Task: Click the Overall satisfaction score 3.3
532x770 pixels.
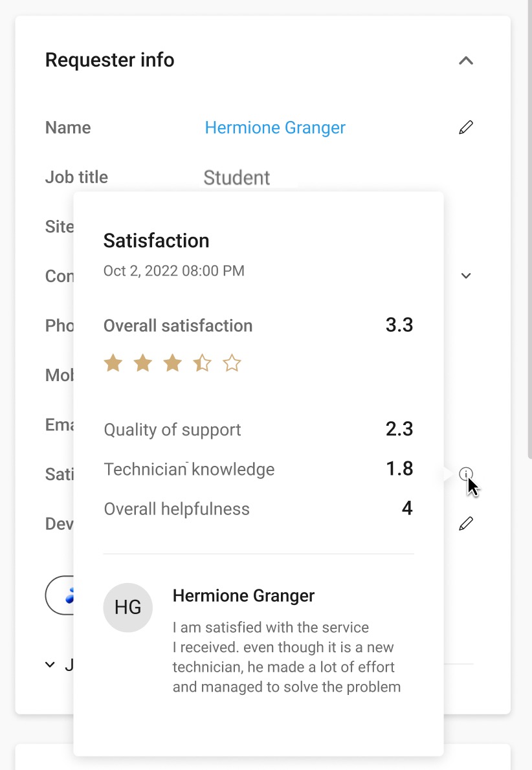Action: click(399, 325)
